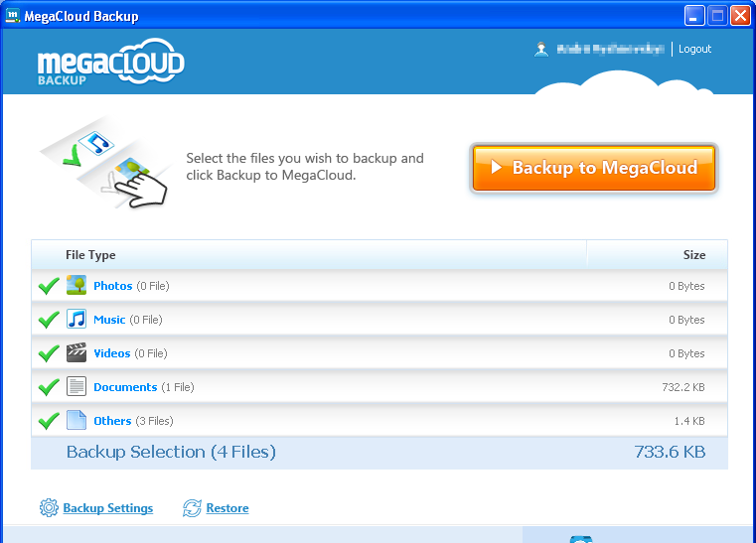
Task: Toggle the Videos checkmark
Action: 49,353
